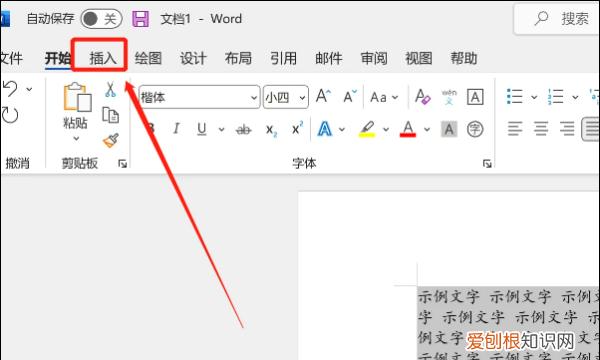Open the 邮件 ribbon tab
The height and width of the screenshot is (360, 600).
(x=329, y=59)
